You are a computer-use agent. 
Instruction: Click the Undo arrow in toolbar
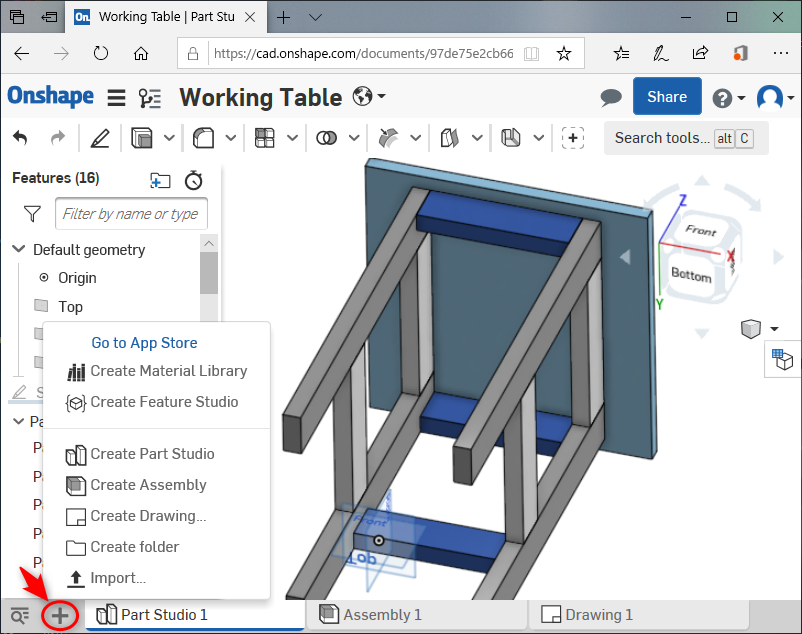click(x=20, y=138)
